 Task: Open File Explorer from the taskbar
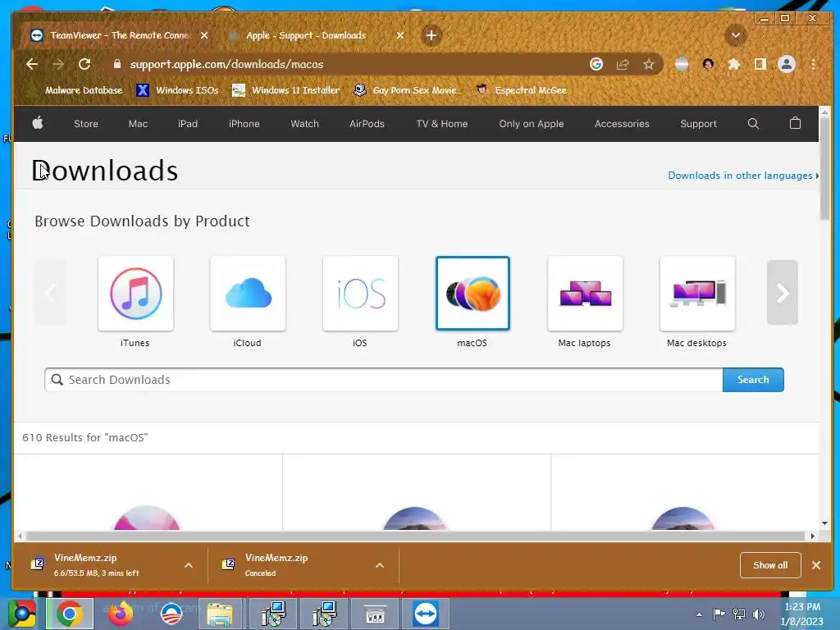pyautogui.click(x=220, y=614)
